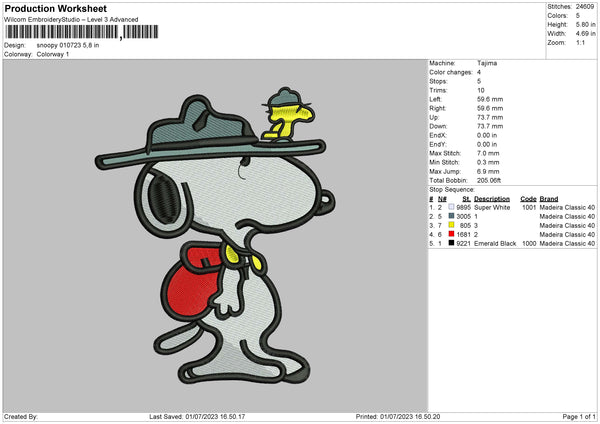Click the "Super White" description cell
Screen dimensions: 600x424
click(492, 207)
